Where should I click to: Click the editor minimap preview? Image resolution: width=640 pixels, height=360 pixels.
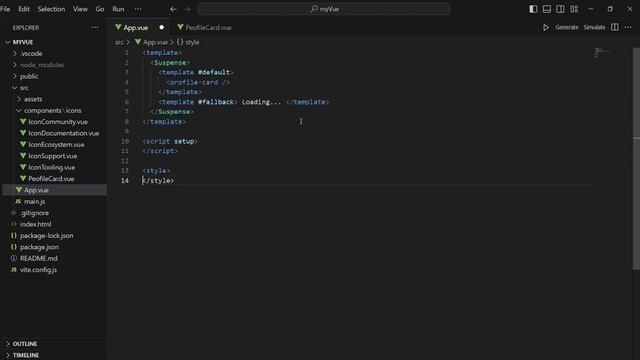tap(601, 52)
